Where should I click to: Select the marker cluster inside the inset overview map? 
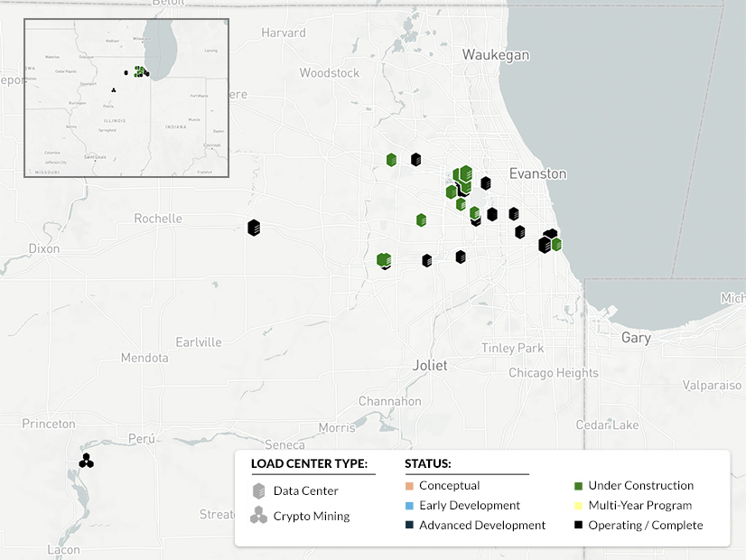[141, 70]
